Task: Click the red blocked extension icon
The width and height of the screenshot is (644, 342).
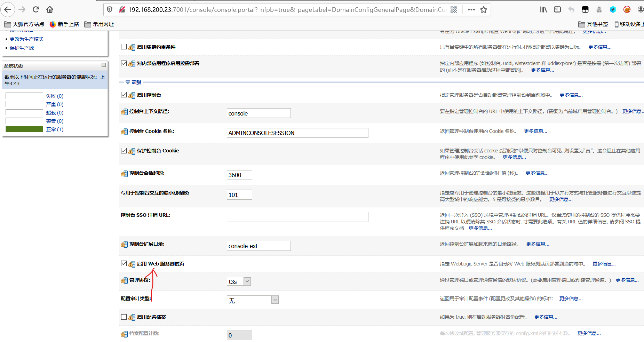Action: pyautogui.click(x=627, y=9)
